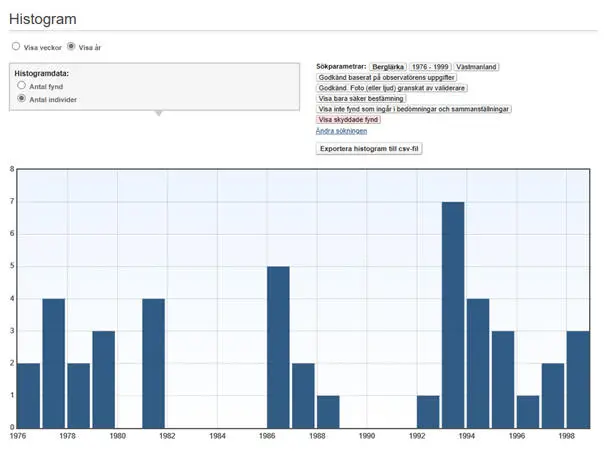The image size is (605, 451).
Task: Click the 'Histogram' page heading
Action: (x=42, y=19)
